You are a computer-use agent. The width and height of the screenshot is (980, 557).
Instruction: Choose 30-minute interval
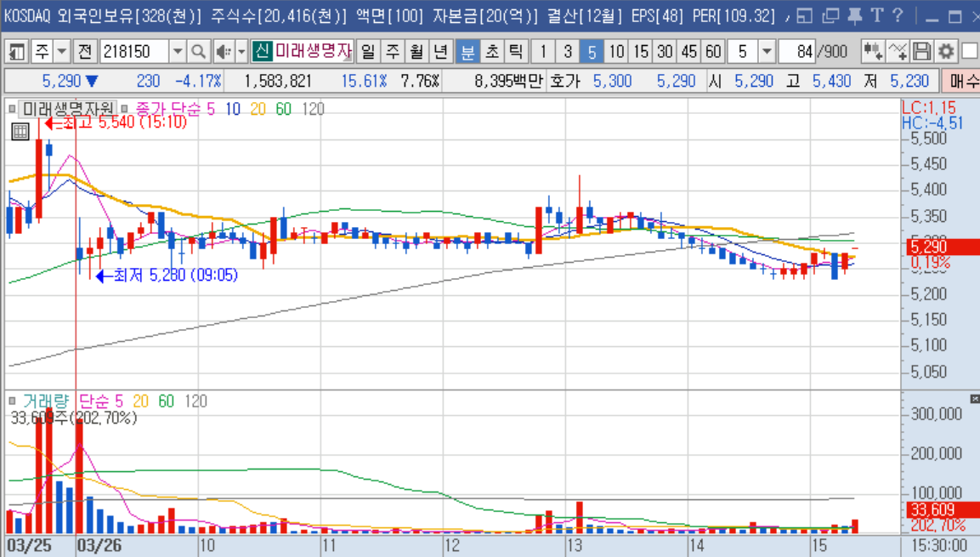coord(665,51)
